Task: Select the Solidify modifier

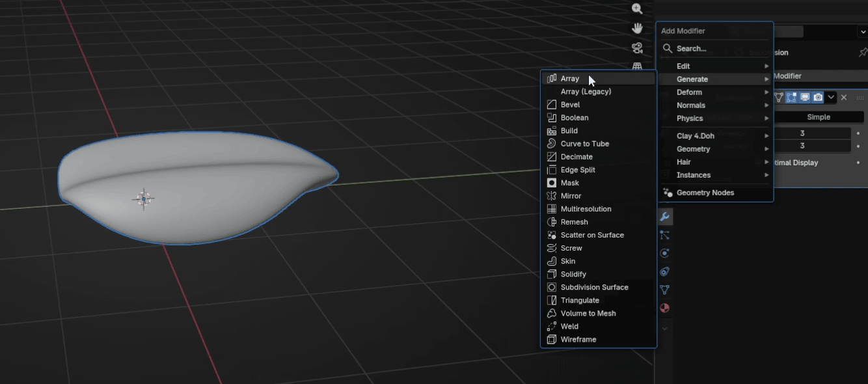Action: pos(573,274)
